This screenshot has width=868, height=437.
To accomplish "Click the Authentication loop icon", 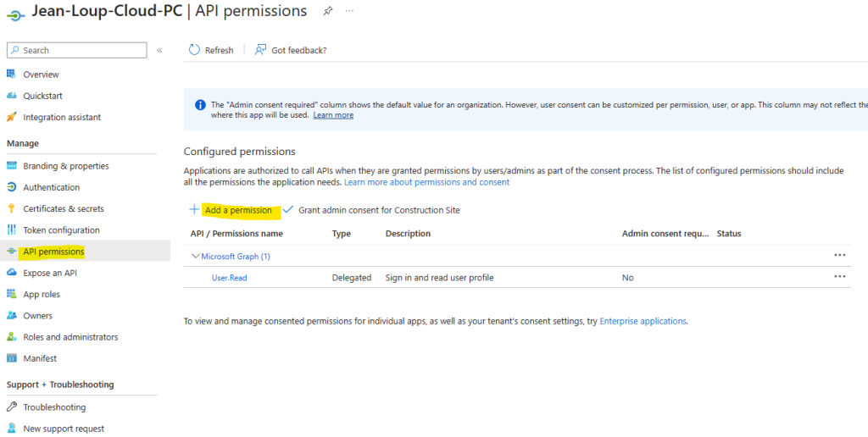I will tap(12, 187).
